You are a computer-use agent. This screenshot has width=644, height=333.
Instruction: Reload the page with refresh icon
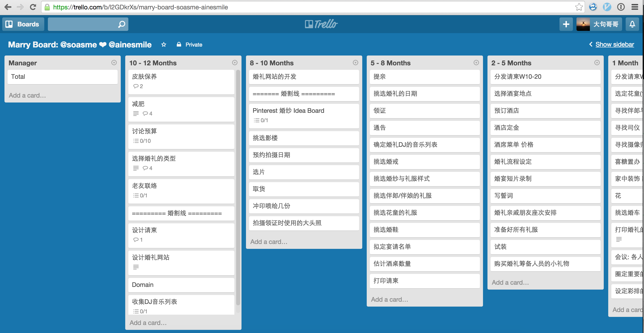point(33,7)
